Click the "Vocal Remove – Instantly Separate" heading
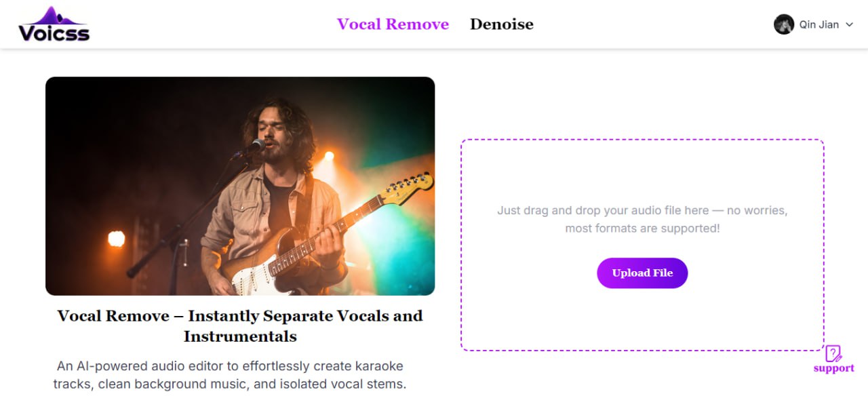Image resolution: width=868 pixels, height=396 pixels. coord(240,316)
